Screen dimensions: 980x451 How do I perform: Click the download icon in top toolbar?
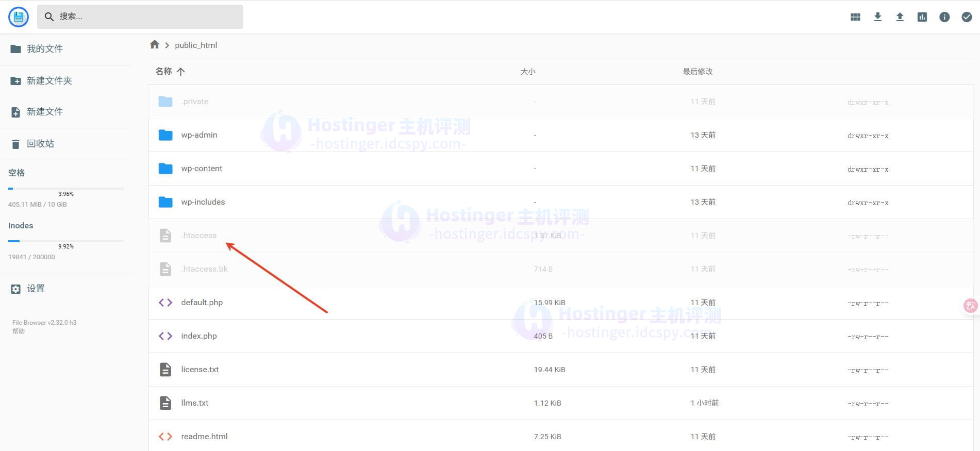click(x=877, y=17)
